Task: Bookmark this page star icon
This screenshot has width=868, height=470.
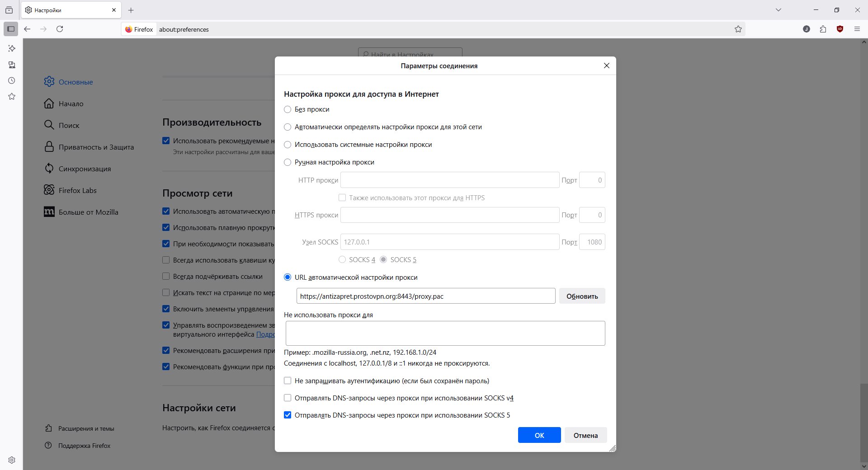Action: click(738, 29)
